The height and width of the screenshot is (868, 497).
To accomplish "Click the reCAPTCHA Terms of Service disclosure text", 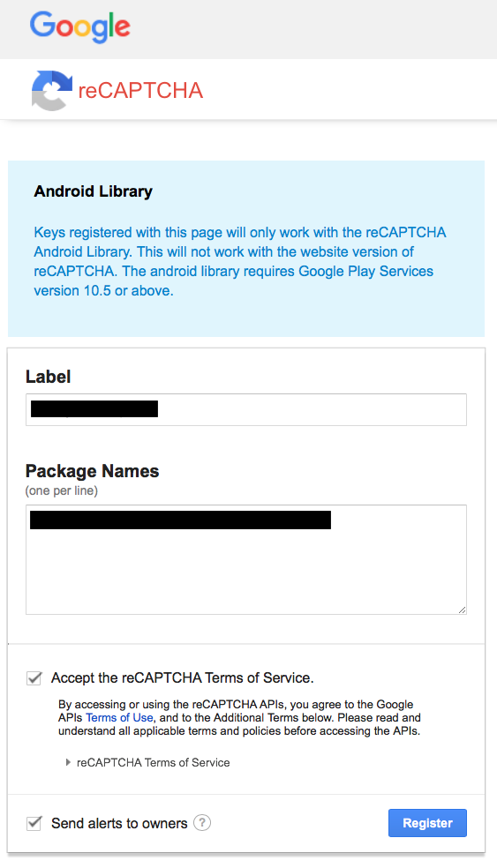I will coord(153,762).
